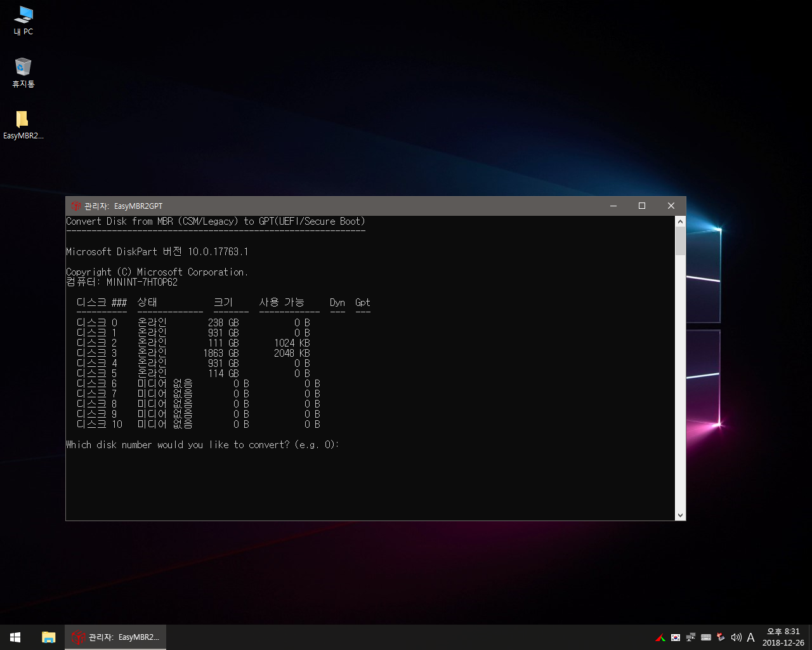Click the 'Which disk number' prompt line
This screenshot has width=812, height=650.
pyautogui.click(x=202, y=444)
